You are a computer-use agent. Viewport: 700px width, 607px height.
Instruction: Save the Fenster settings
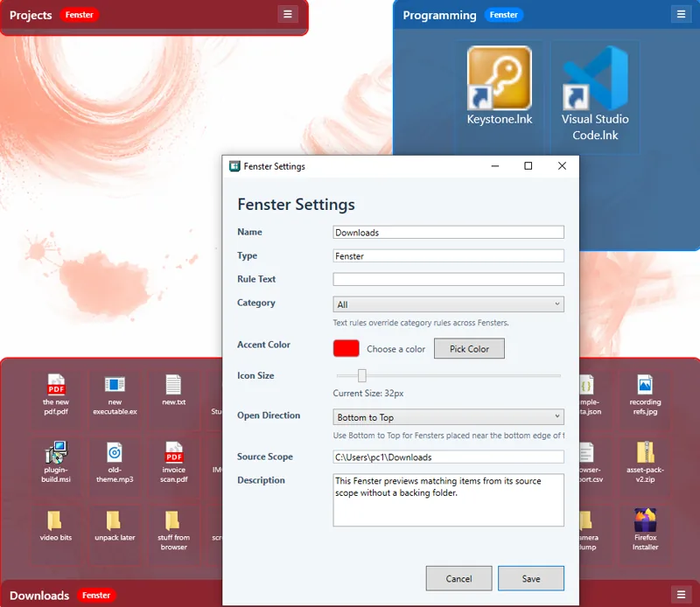pyautogui.click(x=531, y=578)
